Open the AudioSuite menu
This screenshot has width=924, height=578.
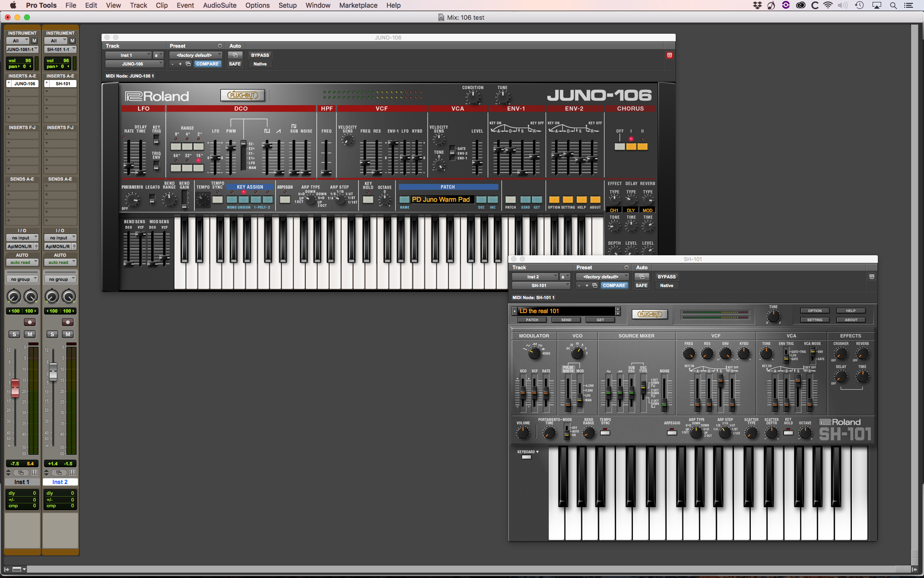pyautogui.click(x=219, y=5)
